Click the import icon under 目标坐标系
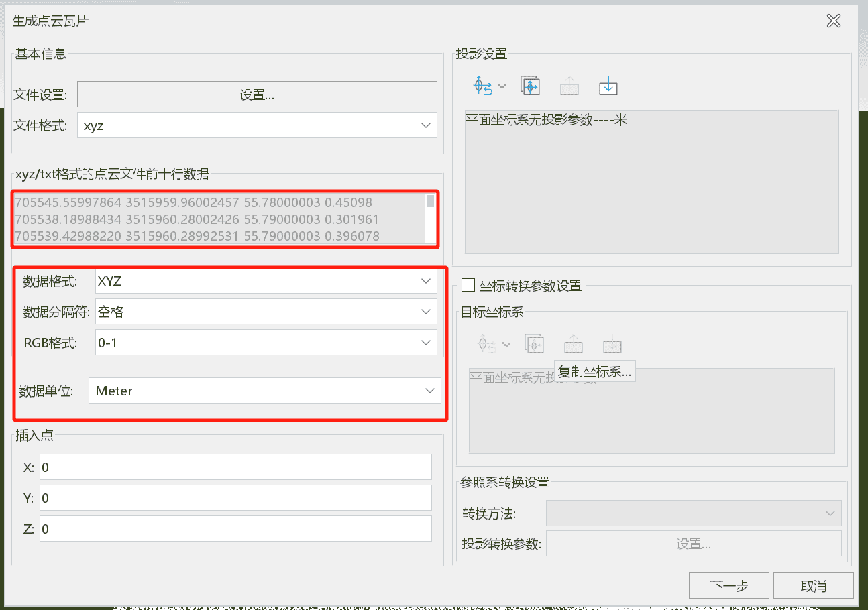 [612, 343]
